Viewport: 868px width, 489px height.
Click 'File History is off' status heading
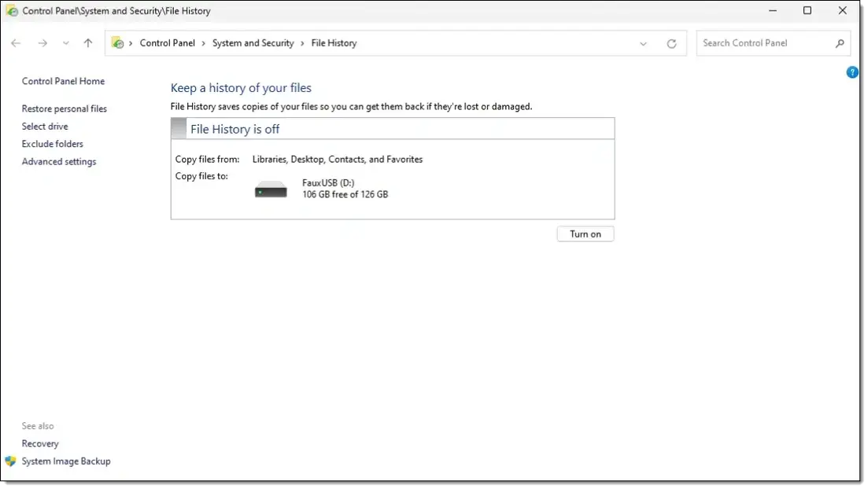click(235, 130)
